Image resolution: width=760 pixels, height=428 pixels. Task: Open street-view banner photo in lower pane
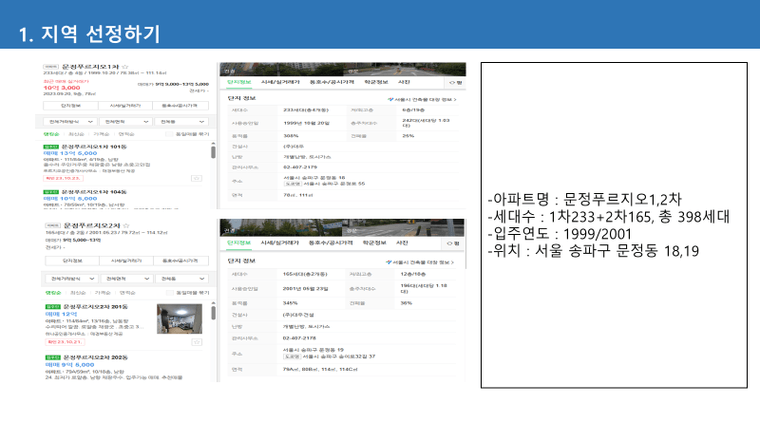342,227
